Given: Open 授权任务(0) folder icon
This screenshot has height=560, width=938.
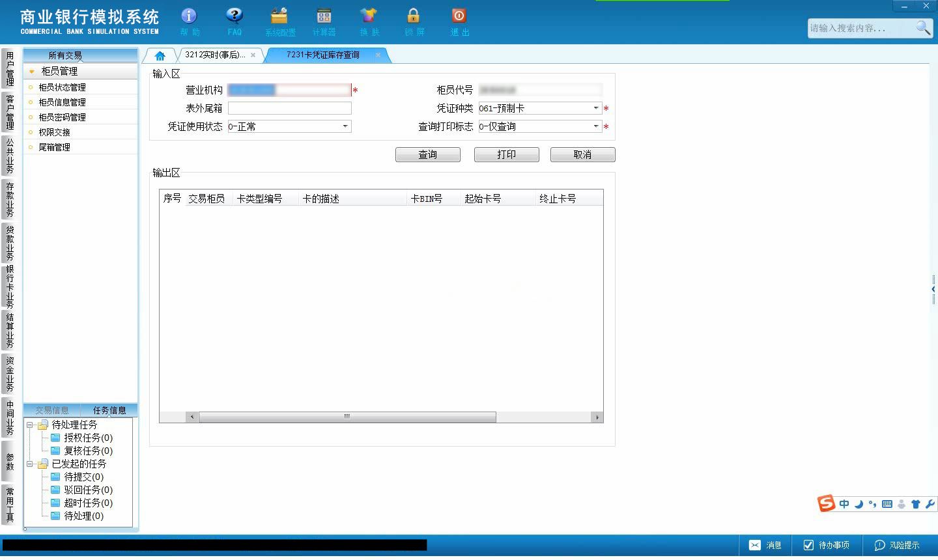Looking at the screenshot, I should 55,438.
